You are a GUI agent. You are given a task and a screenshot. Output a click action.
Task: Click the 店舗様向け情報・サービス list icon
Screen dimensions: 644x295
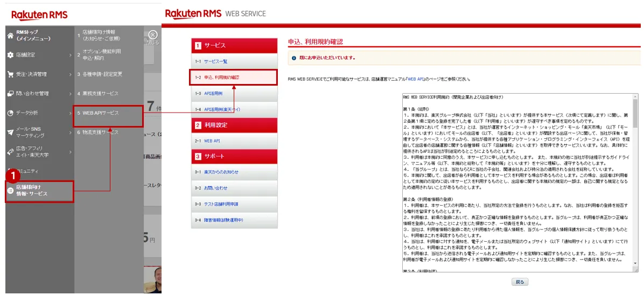11,191
